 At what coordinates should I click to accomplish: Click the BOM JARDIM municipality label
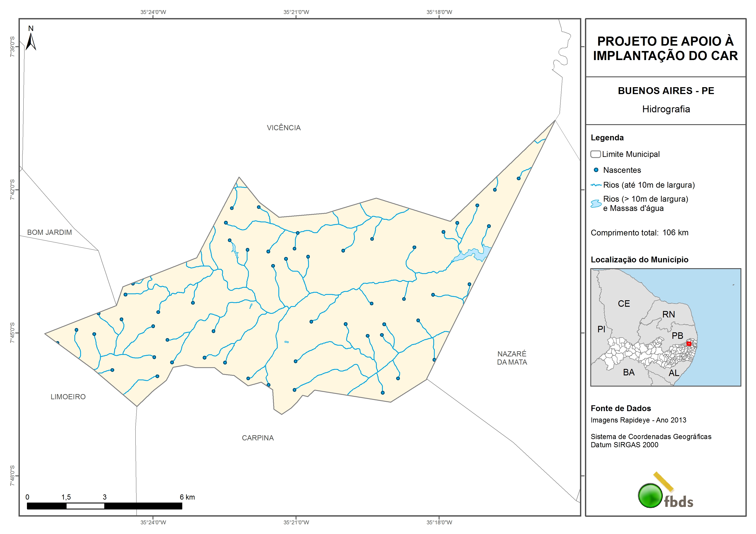tap(49, 232)
